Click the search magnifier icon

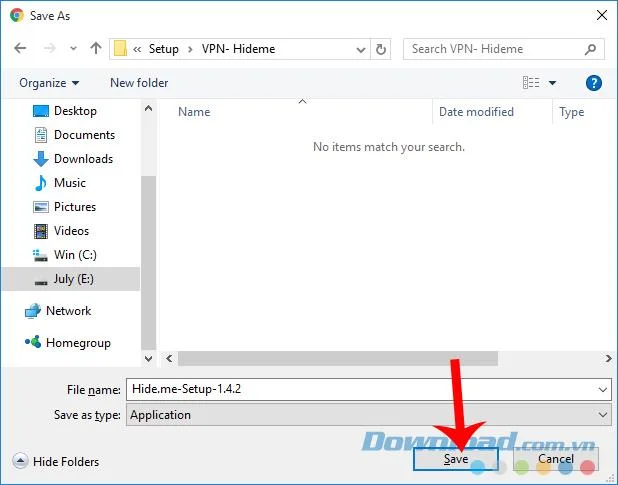tap(590, 49)
